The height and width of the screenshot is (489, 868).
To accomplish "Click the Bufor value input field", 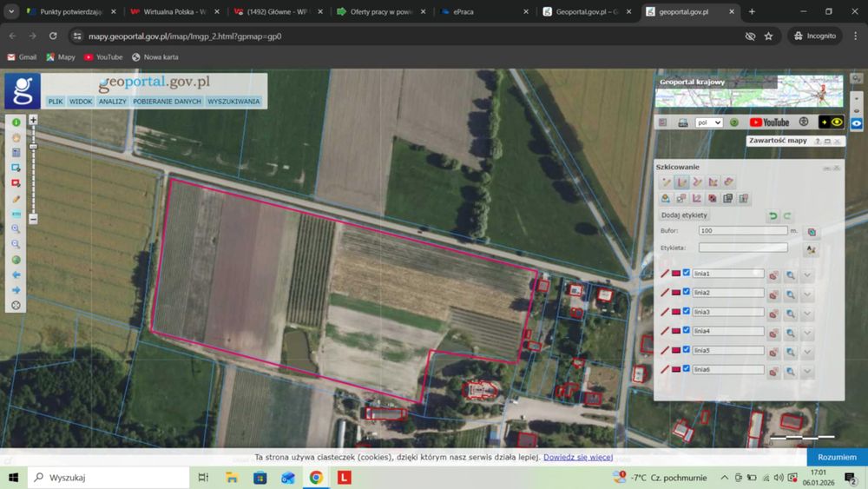I will (743, 230).
